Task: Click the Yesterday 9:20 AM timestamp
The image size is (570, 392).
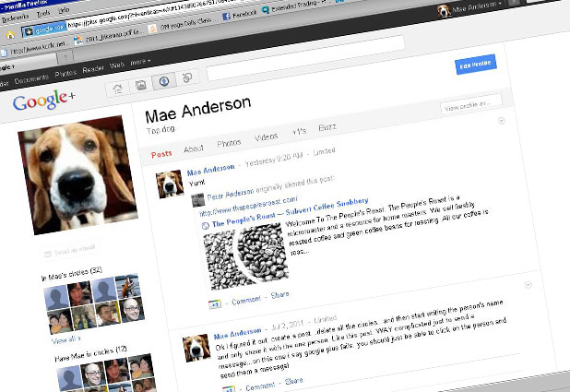Action: [274, 160]
